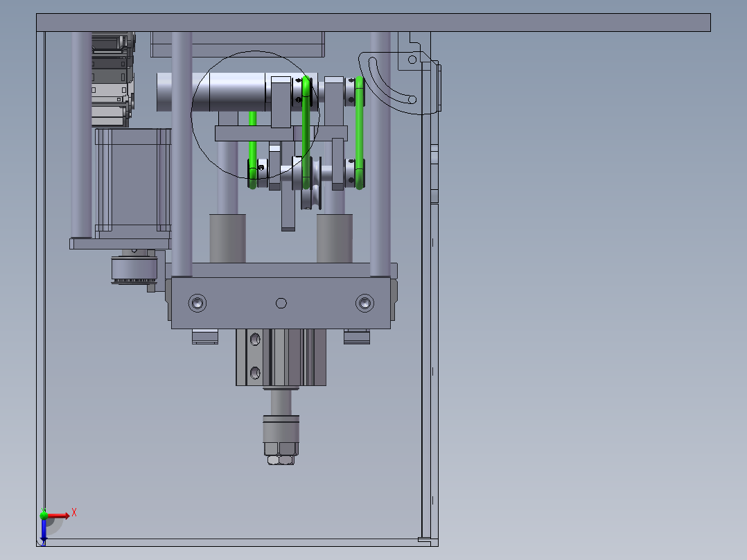Select the timing pulley below the stepper motor
This screenshot has width=747, height=560.
click(x=134, y=270)
